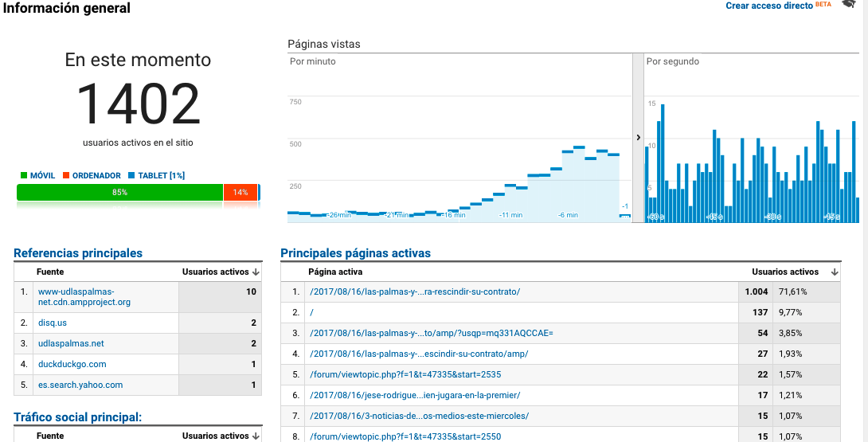Select the duckduckgo.com source row
The height and width of the screenshot is (442, 868).
[x=72, y=364]
